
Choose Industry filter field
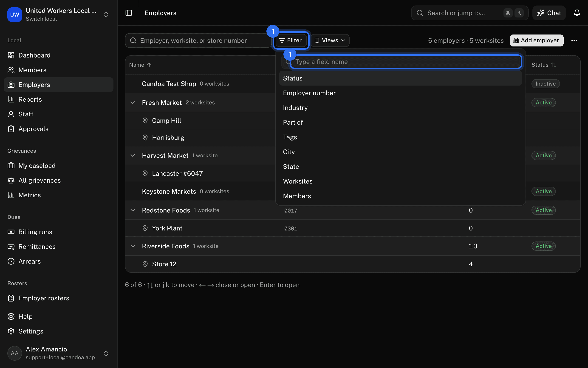click(x=400, y=108)
